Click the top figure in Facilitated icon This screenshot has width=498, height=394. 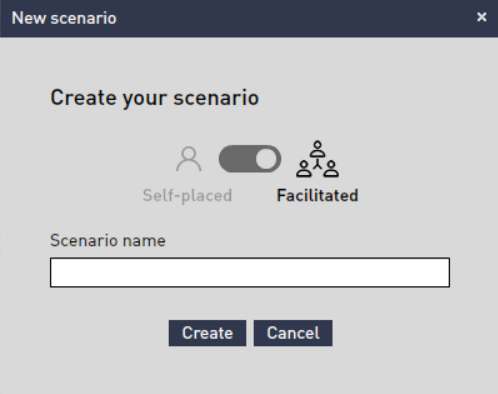click(x=317, y=149)
